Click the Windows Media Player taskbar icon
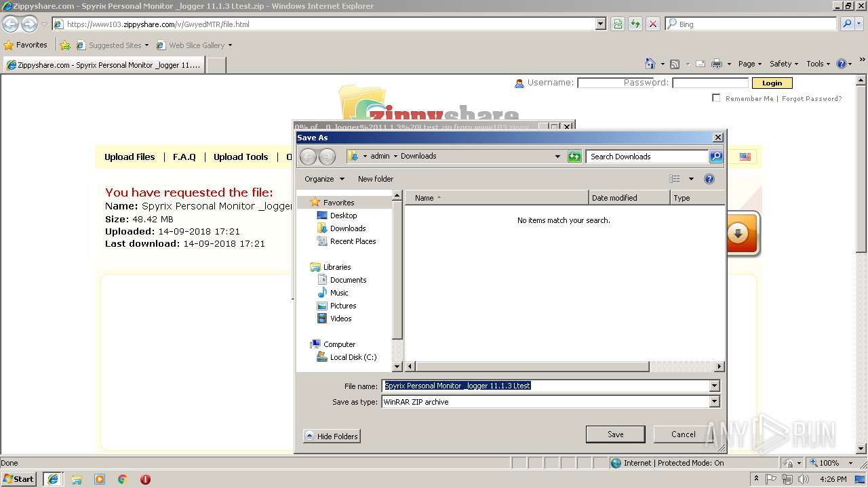868x488 pixels. (x=100, y=479)
